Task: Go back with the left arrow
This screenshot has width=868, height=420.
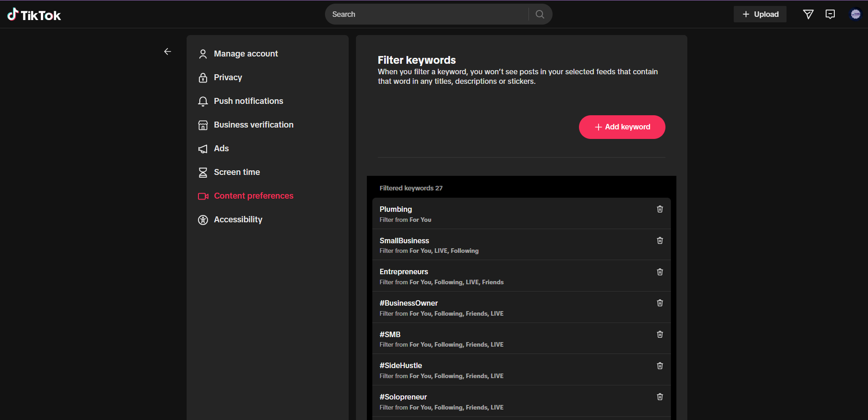Action: 168,51
